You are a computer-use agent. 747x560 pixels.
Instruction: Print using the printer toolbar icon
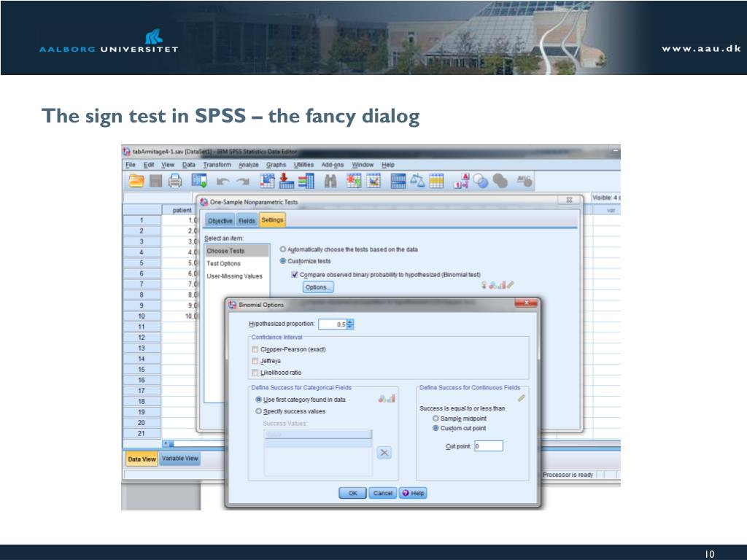point(175,181)
